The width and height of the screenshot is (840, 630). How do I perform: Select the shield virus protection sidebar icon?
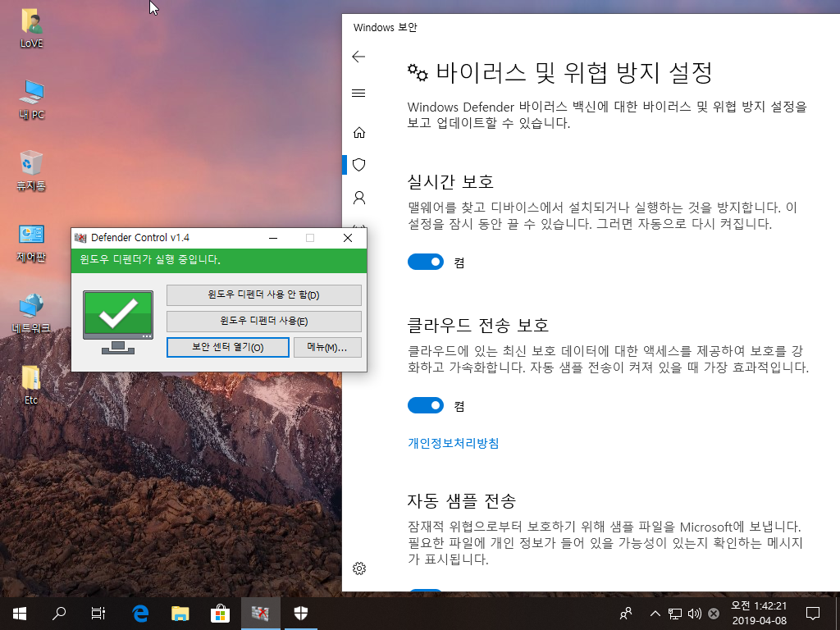pos(359,164)
